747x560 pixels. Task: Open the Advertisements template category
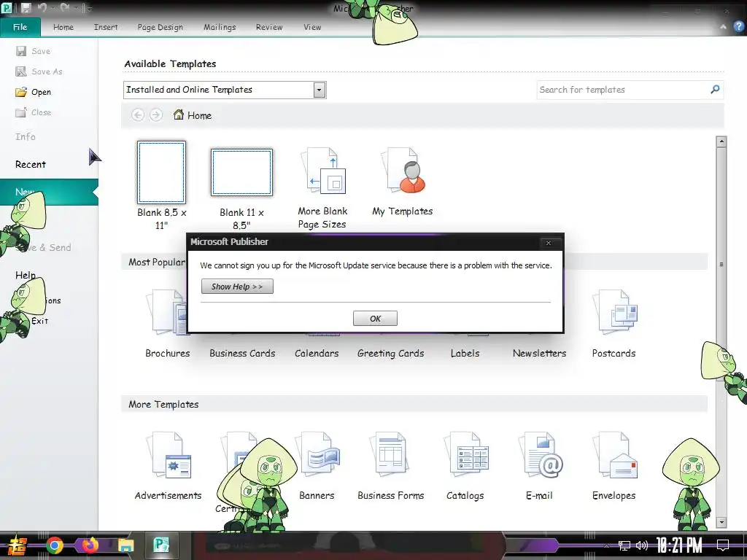click(169, 455)
